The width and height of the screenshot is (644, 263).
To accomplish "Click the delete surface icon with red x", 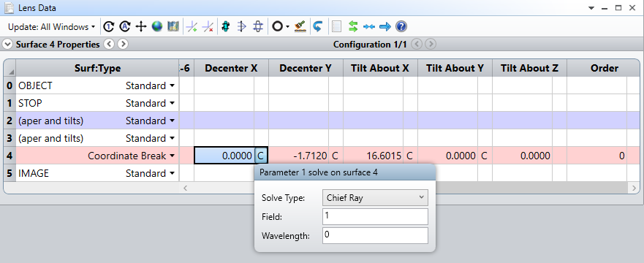I will [x=208, y=27].
